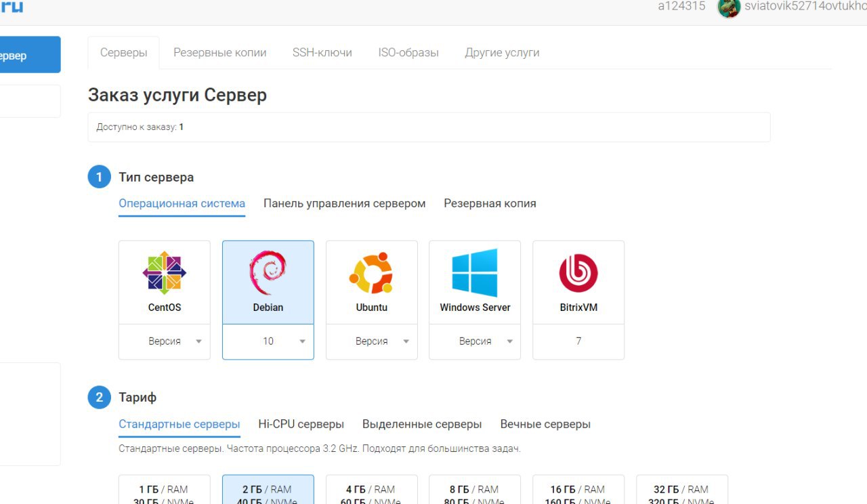867x504 pixels.
Task: Choose the 1 ГБ RAM tariff card
Action: (x=165, y=490)
